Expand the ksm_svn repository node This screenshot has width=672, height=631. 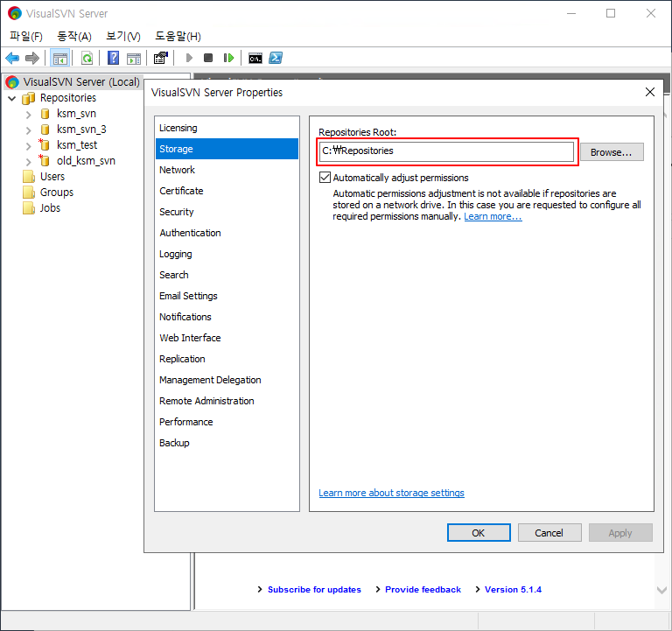point(28,114)
